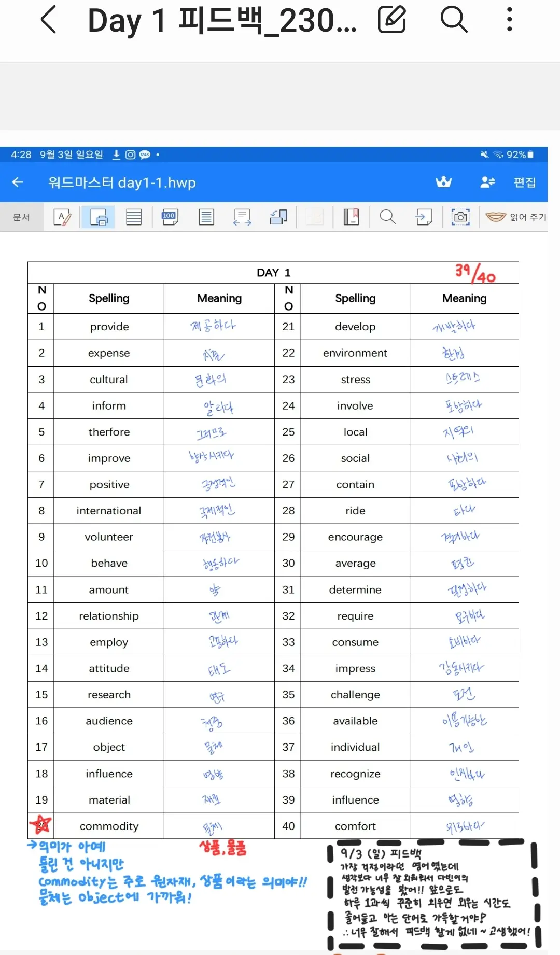
Task: Tap the word 'environment' cell
Action: click(x=355, y=353)
